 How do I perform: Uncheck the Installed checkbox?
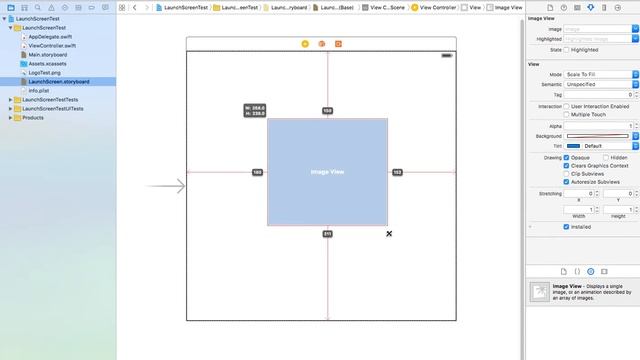point(566,227)
